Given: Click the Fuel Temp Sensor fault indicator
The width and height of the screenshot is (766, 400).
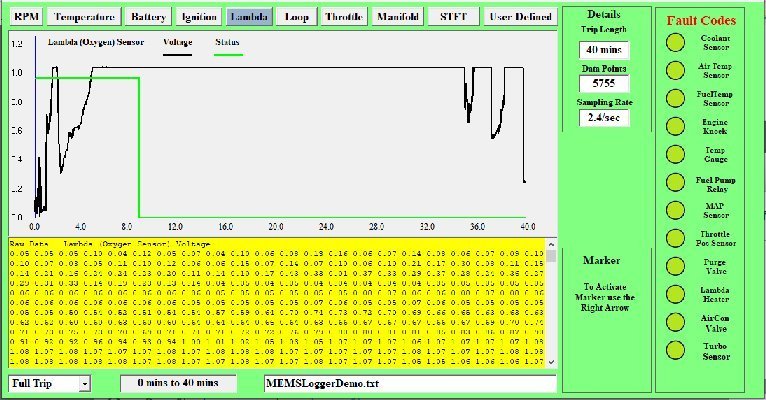Looking at the screenshot, I should [676, 98].
